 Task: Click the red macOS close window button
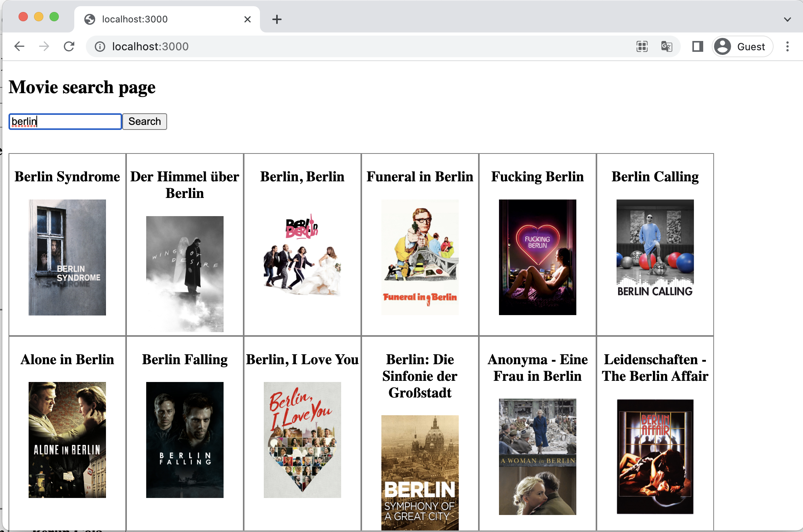coord(23,17)
